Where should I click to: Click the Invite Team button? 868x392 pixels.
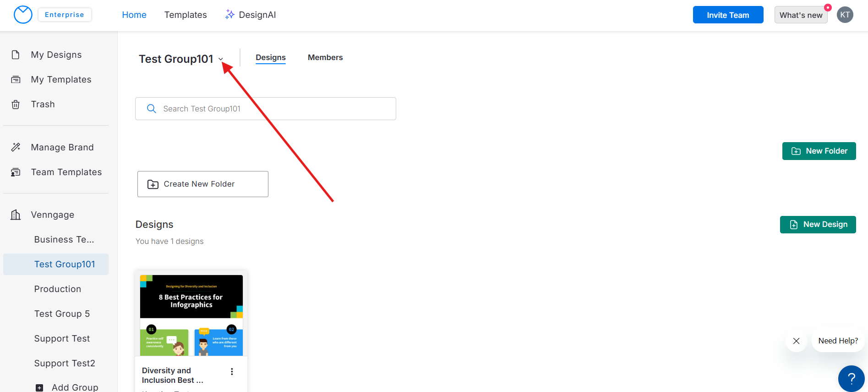728,15
